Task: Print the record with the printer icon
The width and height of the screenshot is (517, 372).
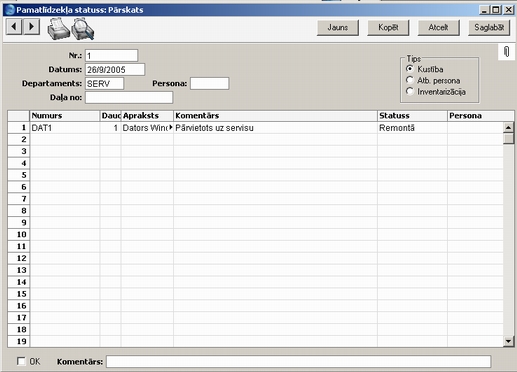Action: [x=58, y=29]
